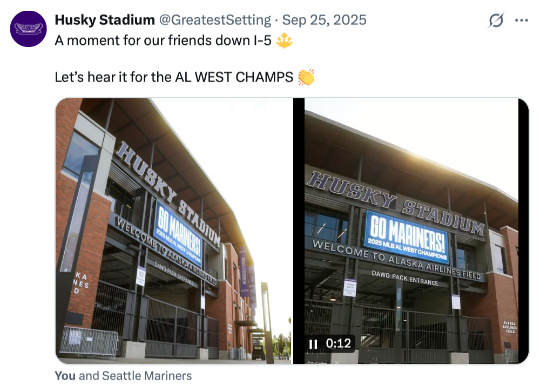Click the "A moment for our friends" text
The height and width of the screenshot is (392, 540).
click(162, 41)
